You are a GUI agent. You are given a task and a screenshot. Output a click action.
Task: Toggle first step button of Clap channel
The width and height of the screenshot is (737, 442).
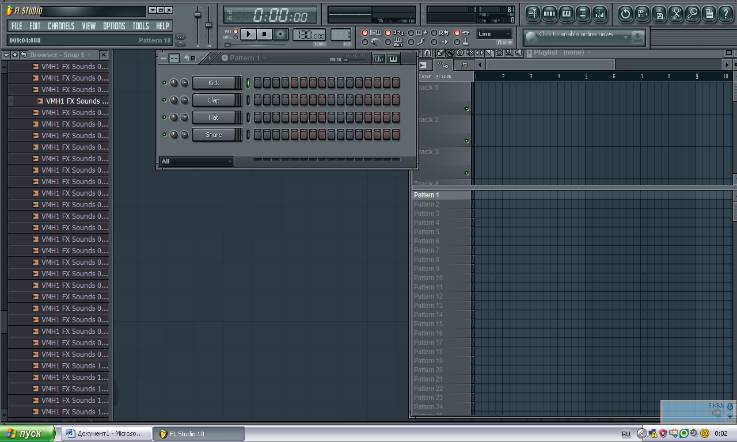[256, 100]
